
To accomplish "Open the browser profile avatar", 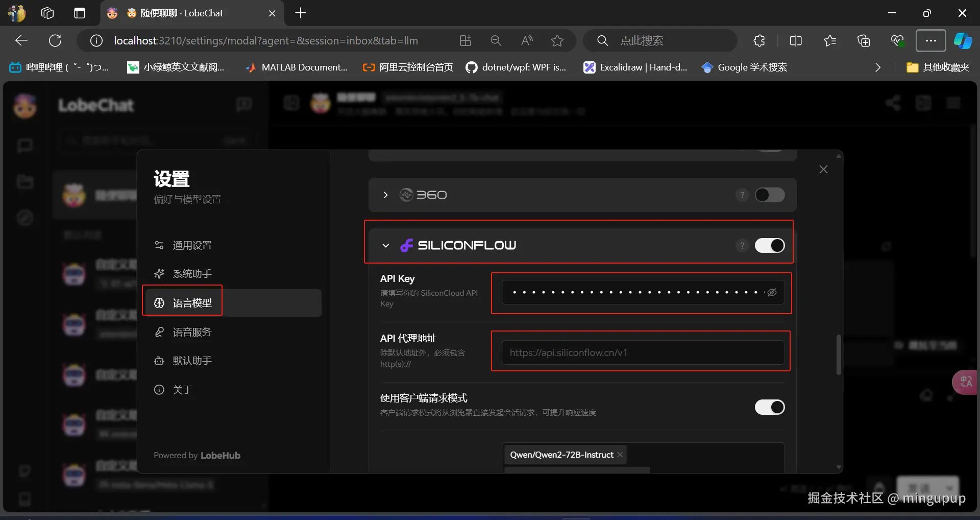I will [17, 13].
